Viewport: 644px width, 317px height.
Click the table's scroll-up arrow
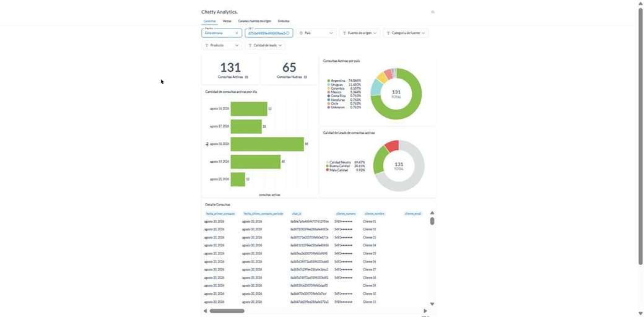(x=432, y=213)
